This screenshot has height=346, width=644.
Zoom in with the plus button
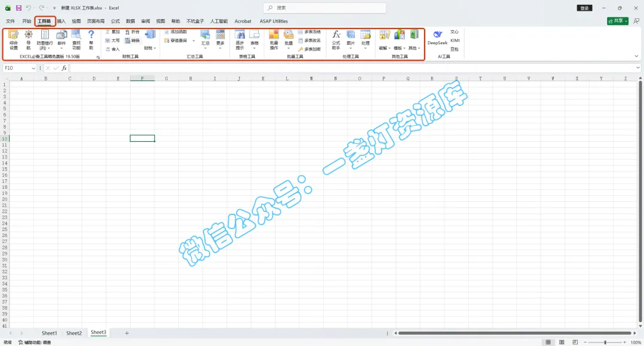coord(625,342)
